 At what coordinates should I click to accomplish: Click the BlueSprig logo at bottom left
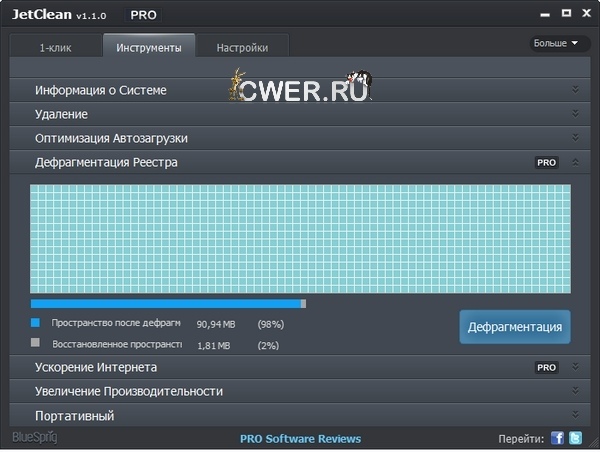coord(33,437)
